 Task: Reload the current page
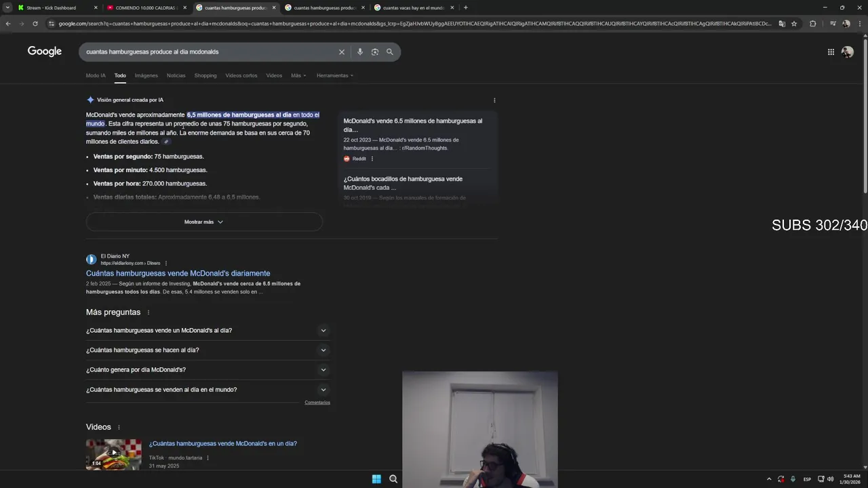point(35,24)
